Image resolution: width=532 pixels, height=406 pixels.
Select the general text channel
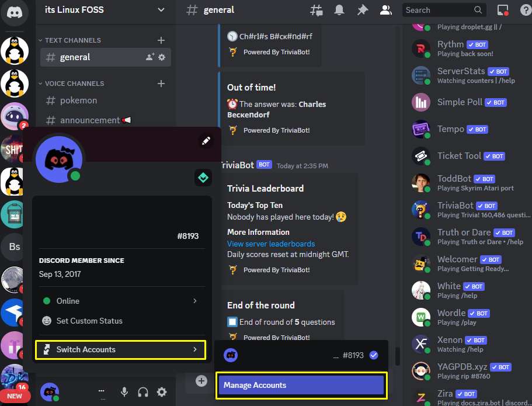pyautogui.click(x=106, y=57)
